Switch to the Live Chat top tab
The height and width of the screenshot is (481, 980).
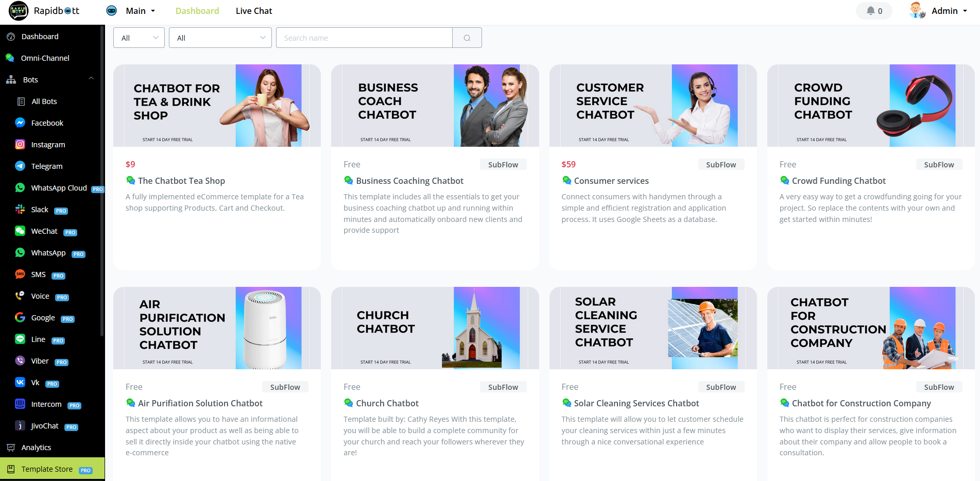click(254, 11)
